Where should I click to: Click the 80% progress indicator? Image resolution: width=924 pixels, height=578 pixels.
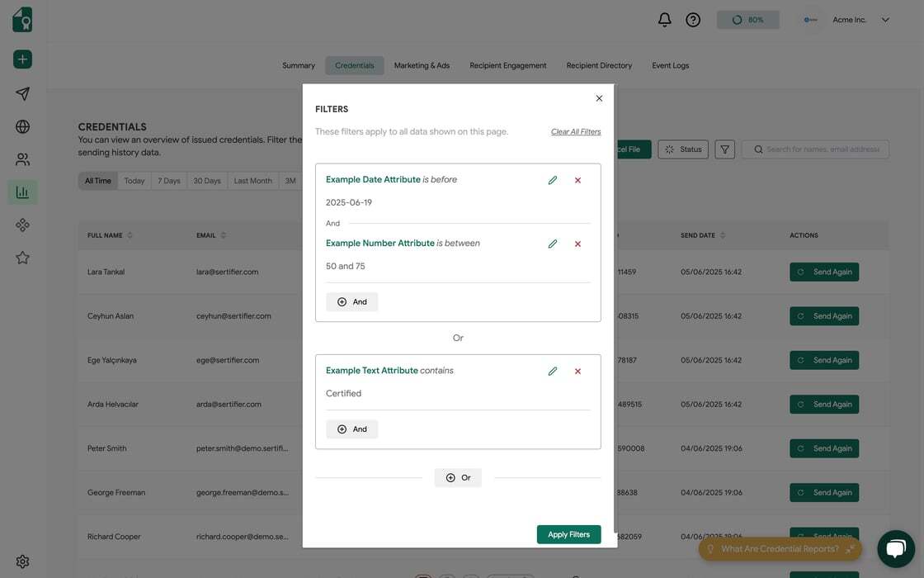point(747,20)
